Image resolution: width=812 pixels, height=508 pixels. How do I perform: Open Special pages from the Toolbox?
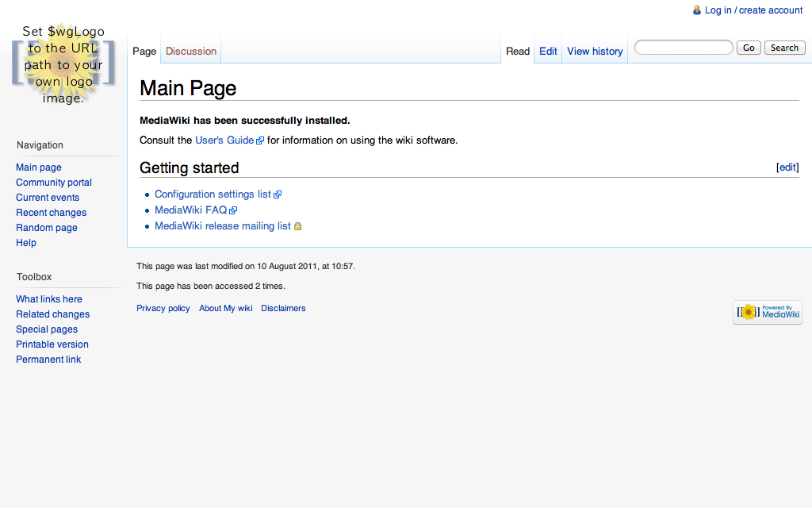[47, 329]
